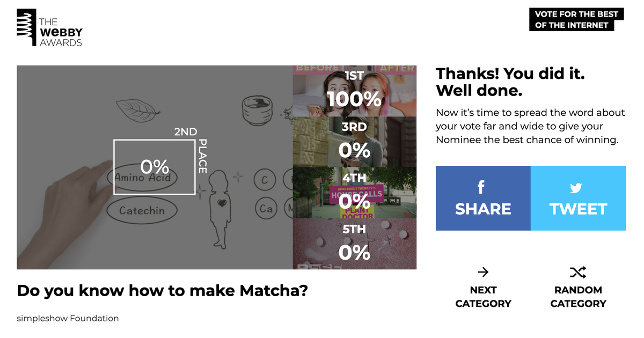This screenshot has height=338, width=644.
Task: Open the 4th place House Calls thumbnail
Action: tap(354, 193)
